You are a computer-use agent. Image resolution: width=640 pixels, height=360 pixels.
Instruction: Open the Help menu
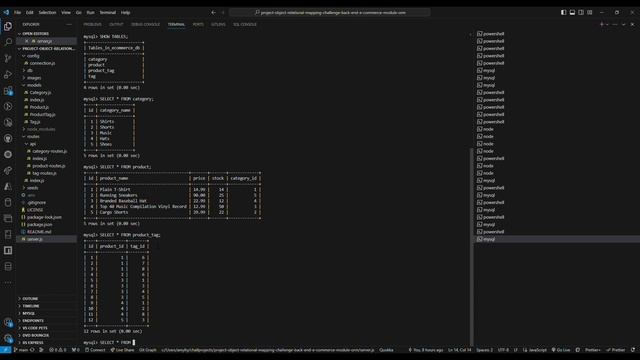(x=125, y=13)
